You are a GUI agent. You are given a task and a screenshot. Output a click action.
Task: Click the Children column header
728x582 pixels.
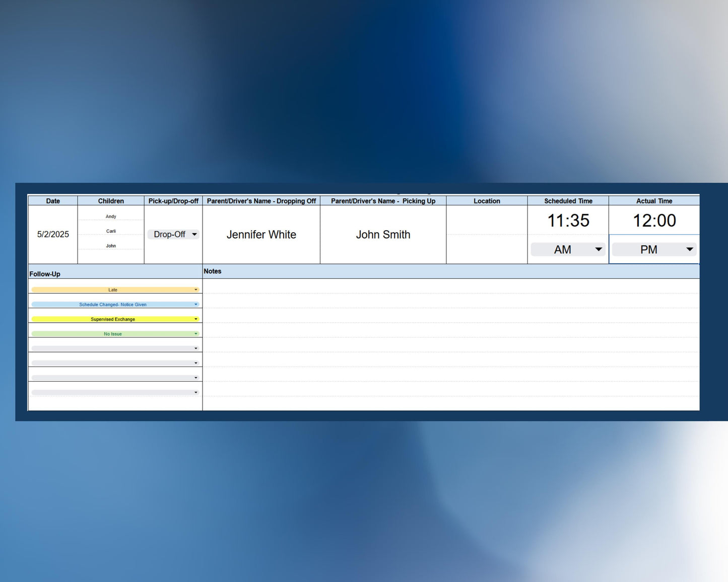(111, 201)
